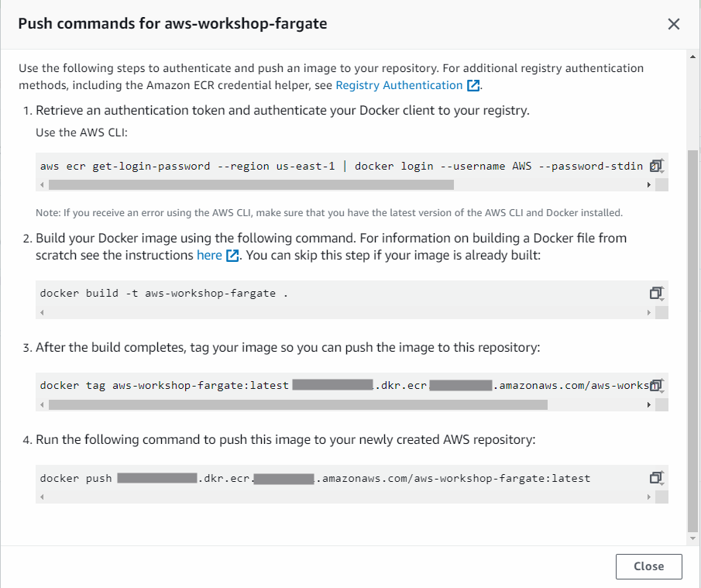Open the Registry Authentication link
Viewport: 701px width, 588px height.
(399, 85)
